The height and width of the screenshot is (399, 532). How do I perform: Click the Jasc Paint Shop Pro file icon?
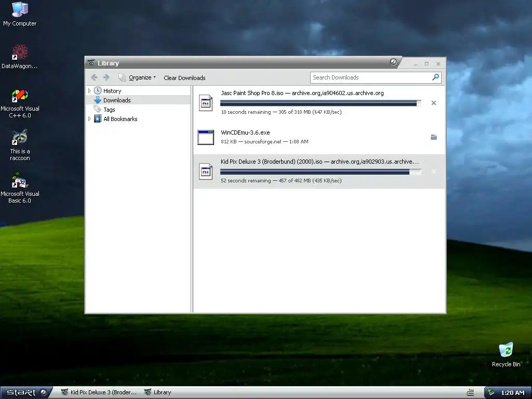click(206, 103)
